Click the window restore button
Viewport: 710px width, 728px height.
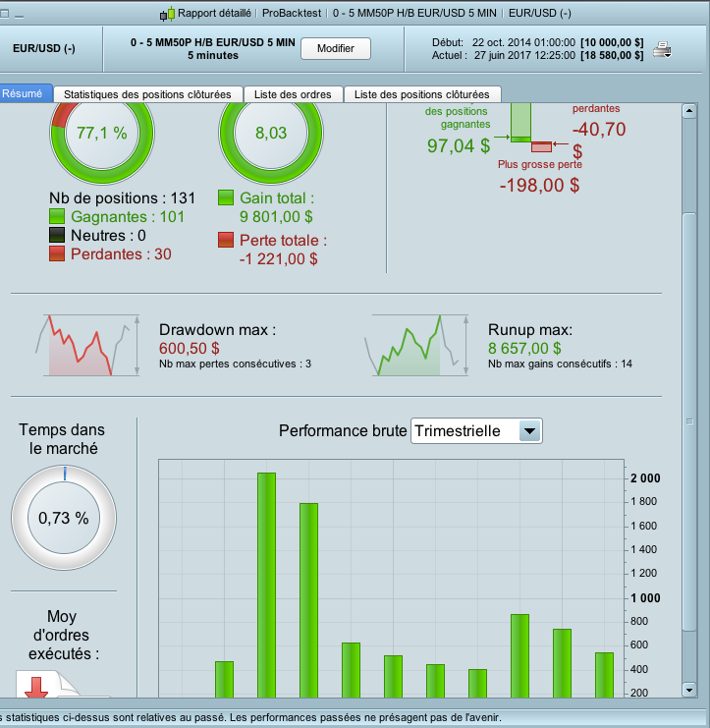[4, 14]
